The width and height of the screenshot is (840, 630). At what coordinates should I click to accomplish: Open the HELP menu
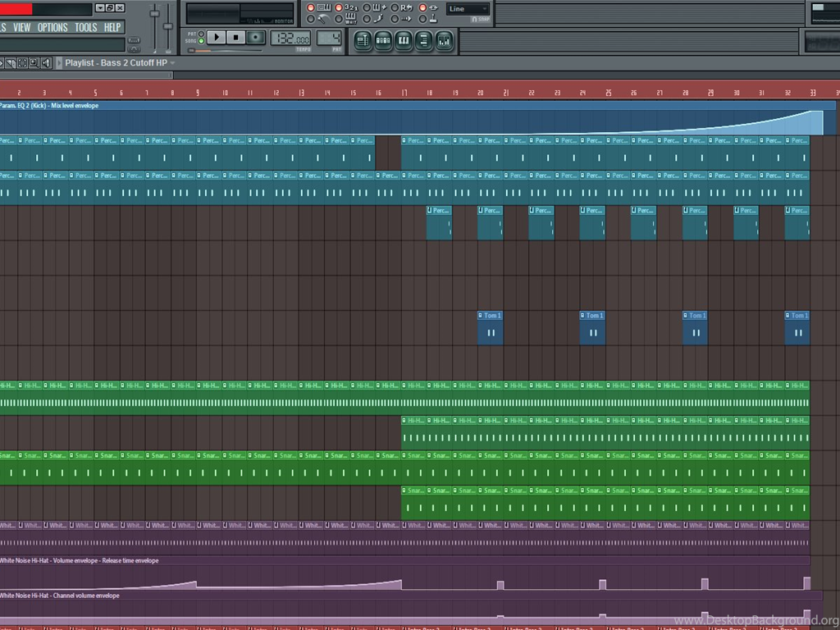click(112, 27)
